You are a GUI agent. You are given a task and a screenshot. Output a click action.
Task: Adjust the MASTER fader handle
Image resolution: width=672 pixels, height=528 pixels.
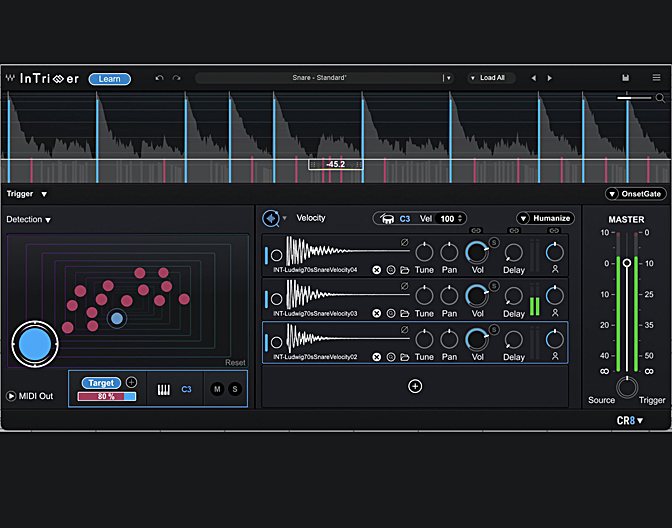pos(627,263)
